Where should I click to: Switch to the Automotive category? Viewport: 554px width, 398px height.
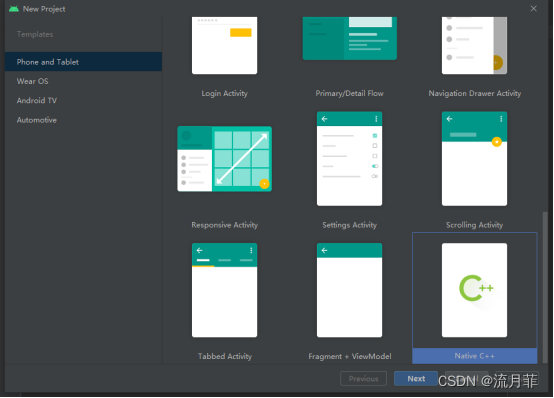pyautogui.click(x=83, y=120)
